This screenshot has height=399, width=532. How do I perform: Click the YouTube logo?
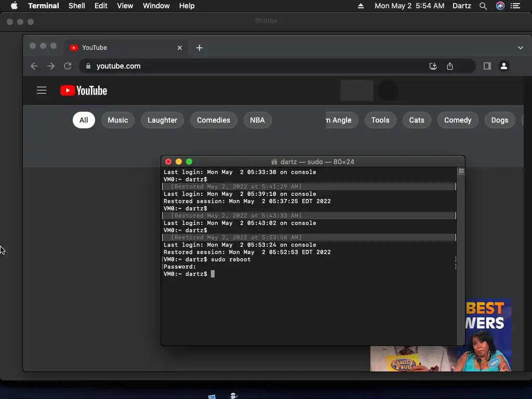coord(84,90)
